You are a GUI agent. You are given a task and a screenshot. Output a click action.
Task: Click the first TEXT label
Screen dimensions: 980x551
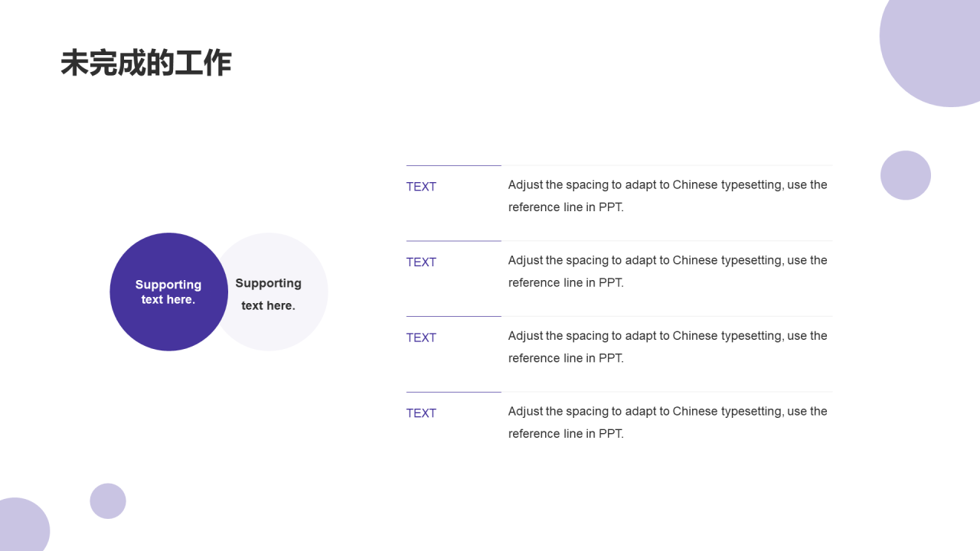(421, 187)
